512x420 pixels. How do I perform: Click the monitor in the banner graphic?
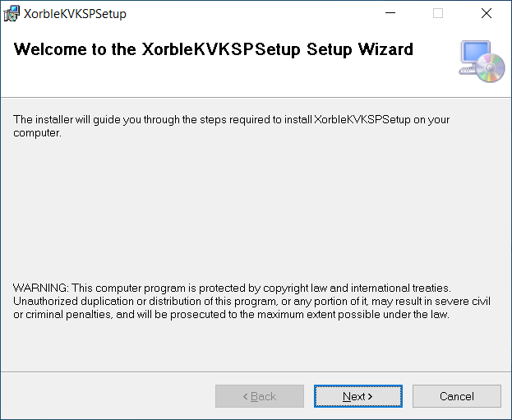point(474,53)
